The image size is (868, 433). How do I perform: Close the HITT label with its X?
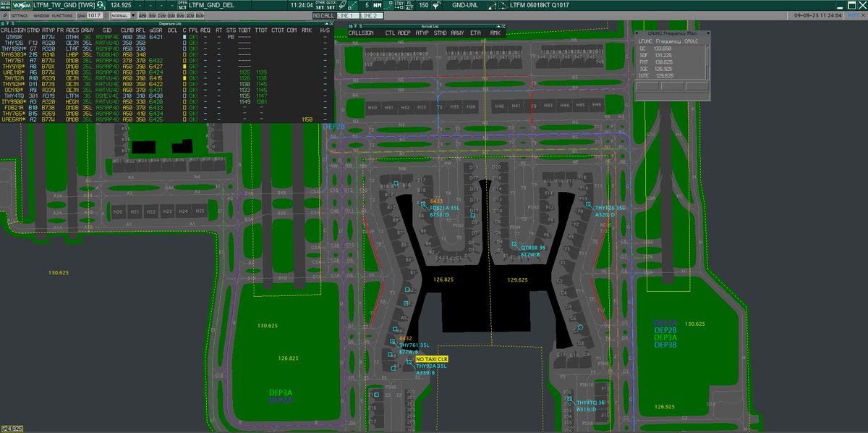[x=864, y=14]
